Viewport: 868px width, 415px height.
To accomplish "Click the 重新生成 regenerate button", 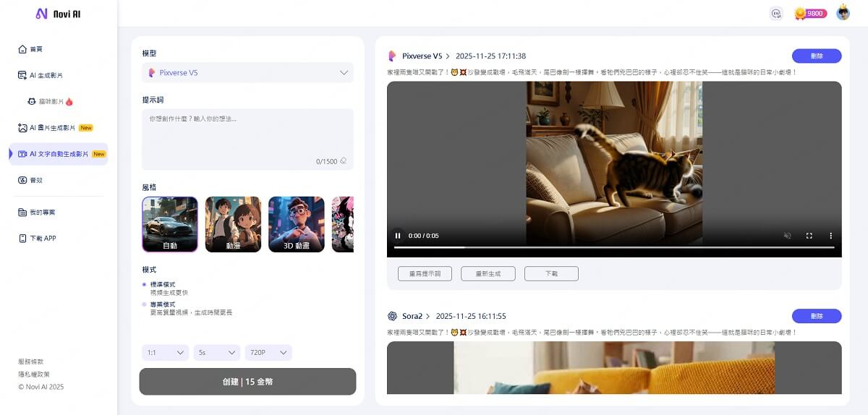I will [x=488, y=273].
